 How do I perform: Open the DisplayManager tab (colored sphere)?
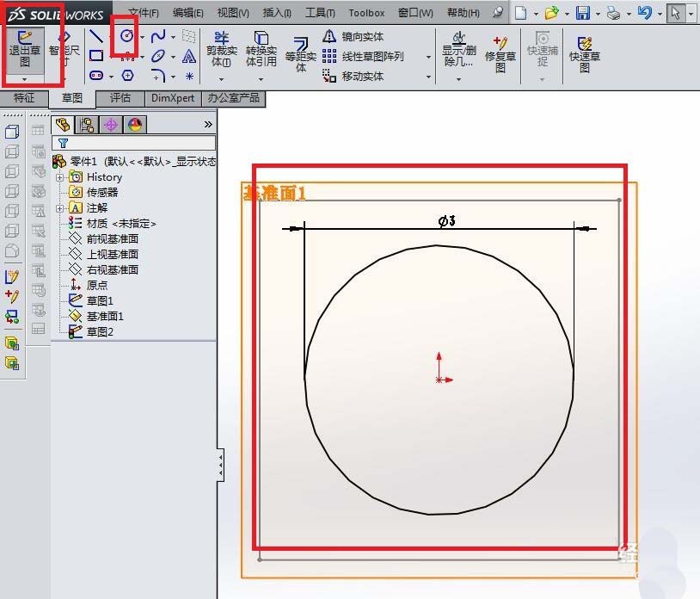[x=135, y=125]
